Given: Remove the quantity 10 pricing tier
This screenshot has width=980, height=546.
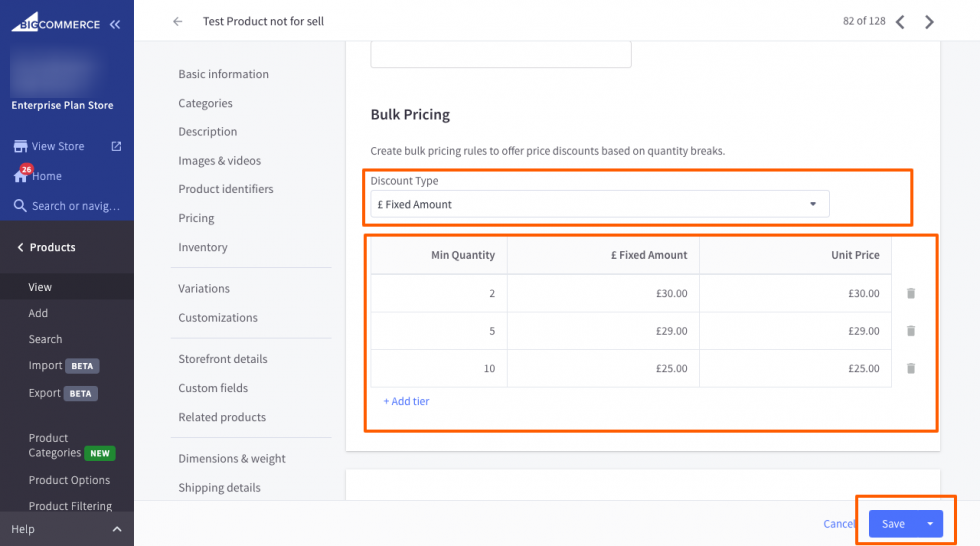Looking at the screenshot, I should [911, 369].
